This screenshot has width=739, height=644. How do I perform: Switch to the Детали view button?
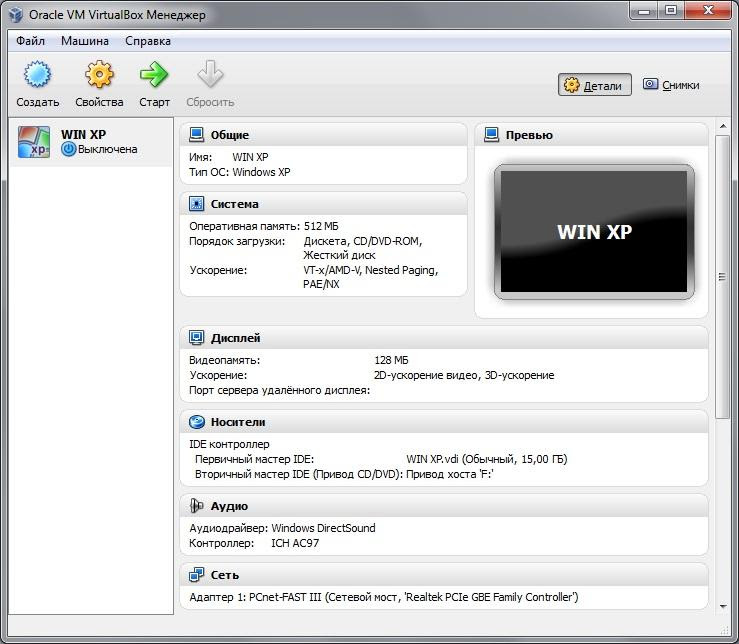coord(595,85)
